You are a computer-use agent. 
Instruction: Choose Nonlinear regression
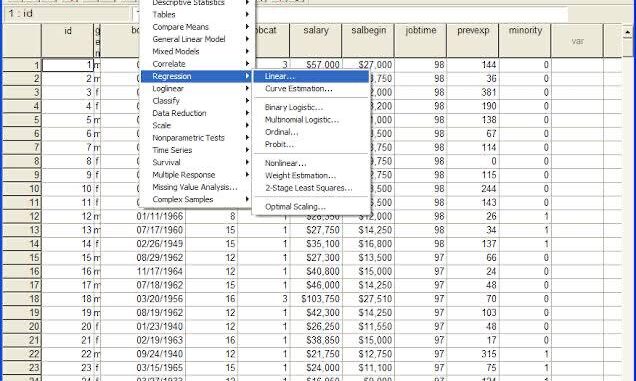click(311, 163)
